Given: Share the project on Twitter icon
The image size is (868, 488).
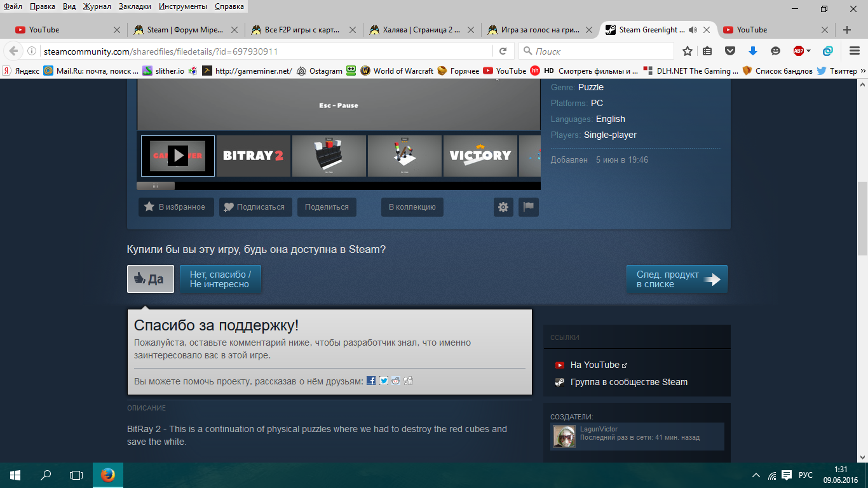Looking at the screenshot, I should (x=384, y=381).
